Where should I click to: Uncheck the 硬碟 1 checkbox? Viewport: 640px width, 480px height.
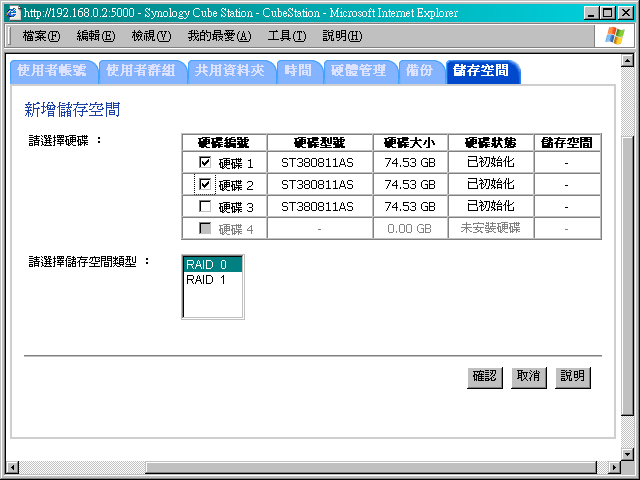coord(205,162)
